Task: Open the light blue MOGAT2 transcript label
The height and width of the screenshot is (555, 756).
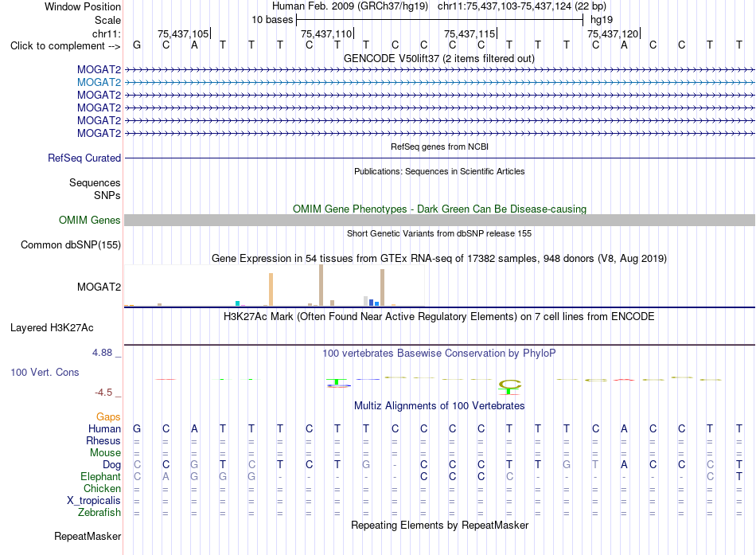Action: 99,82
